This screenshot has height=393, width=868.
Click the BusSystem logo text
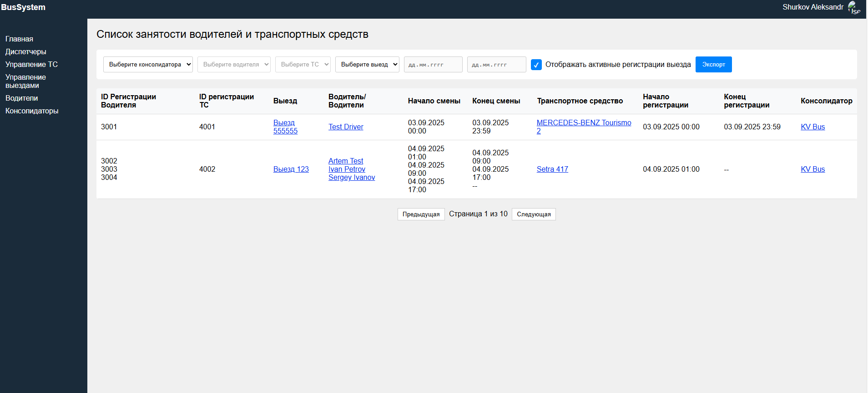coord(23,7)
